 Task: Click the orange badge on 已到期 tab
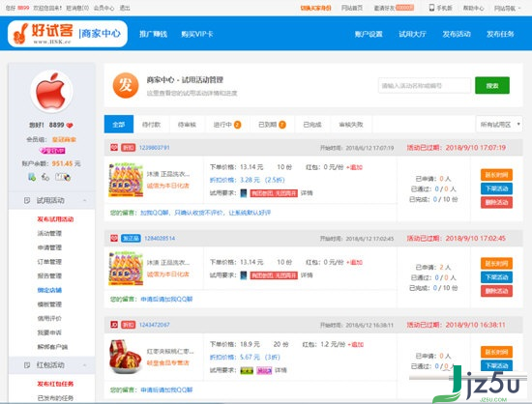coord(282,125)
